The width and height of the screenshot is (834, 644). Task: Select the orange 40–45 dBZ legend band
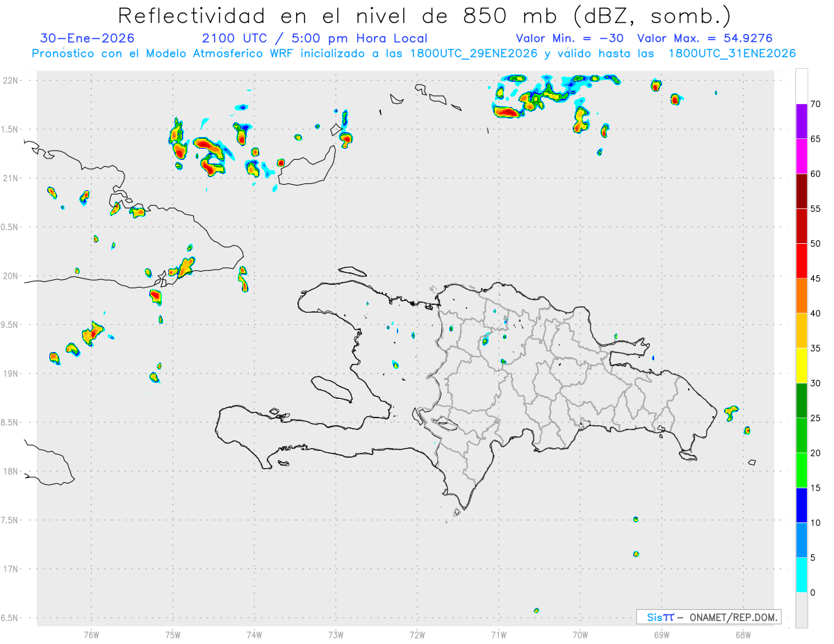point(801,295)
